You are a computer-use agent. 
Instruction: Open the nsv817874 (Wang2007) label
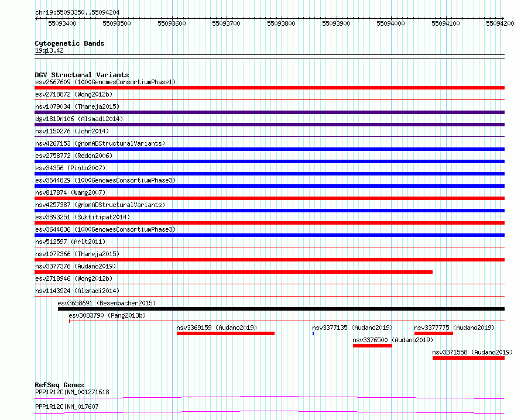coord(70,192)
